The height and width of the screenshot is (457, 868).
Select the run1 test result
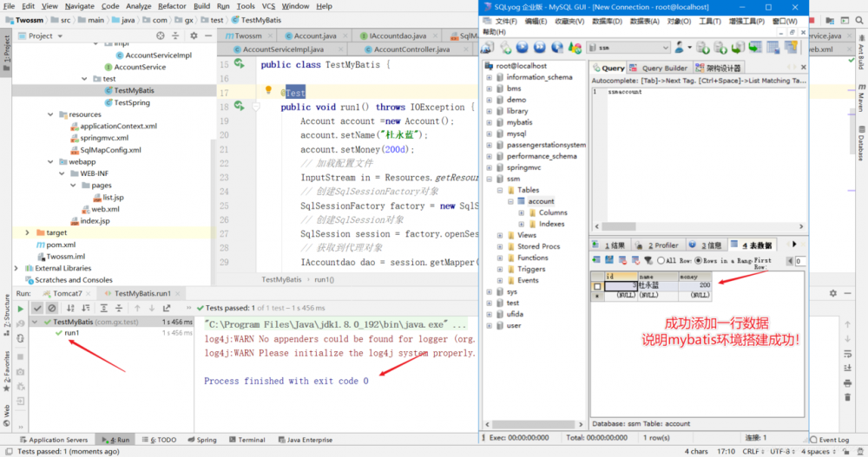71,333
